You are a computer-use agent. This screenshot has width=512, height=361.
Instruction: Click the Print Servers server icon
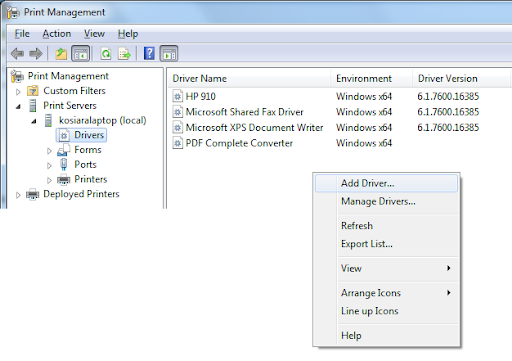pyautogui.click(x=33, y=105)
